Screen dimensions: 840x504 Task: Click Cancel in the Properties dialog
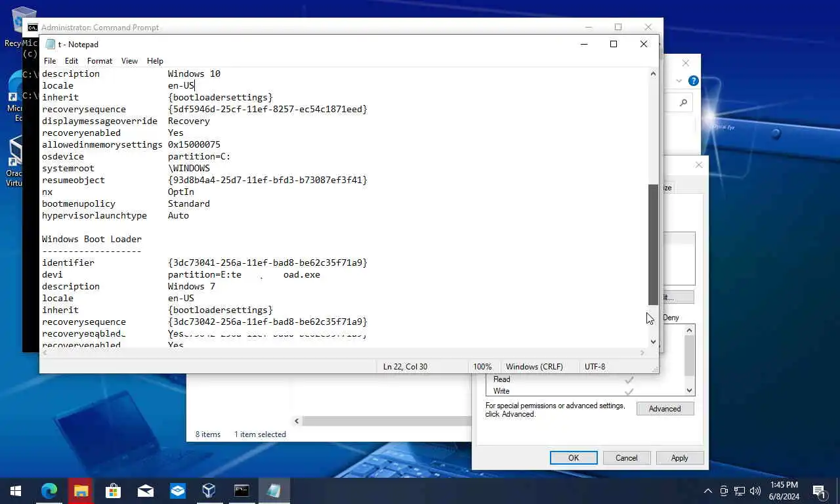(627, 458)
